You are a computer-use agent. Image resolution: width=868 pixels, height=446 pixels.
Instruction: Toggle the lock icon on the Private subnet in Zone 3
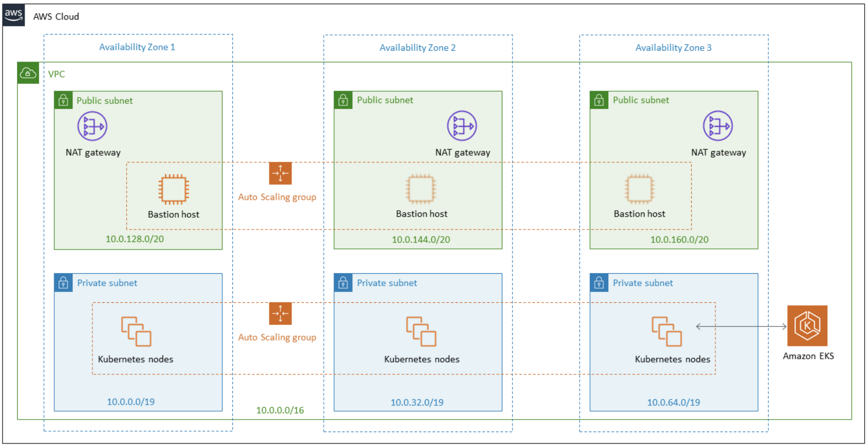(x=599, y=283)
